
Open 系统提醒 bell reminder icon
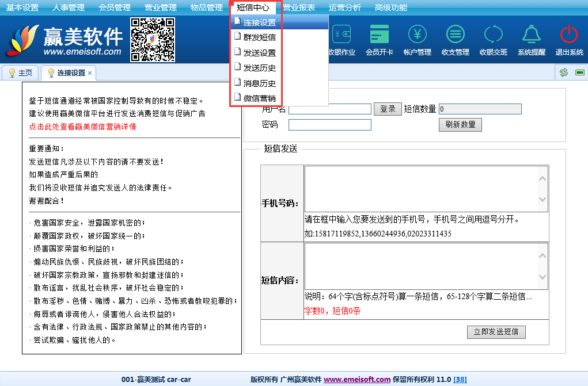coord(531,35)
